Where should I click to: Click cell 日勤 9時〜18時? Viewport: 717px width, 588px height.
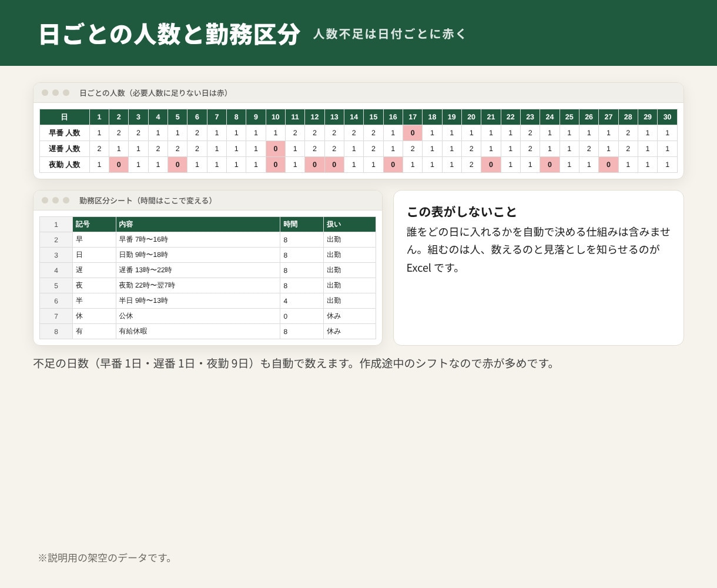[198, 255]
